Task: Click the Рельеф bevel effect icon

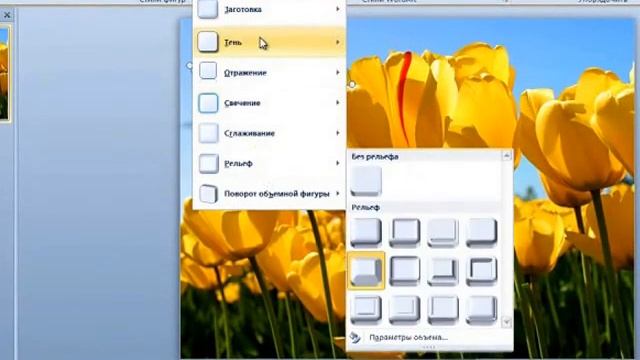Action: coord(208,163)
